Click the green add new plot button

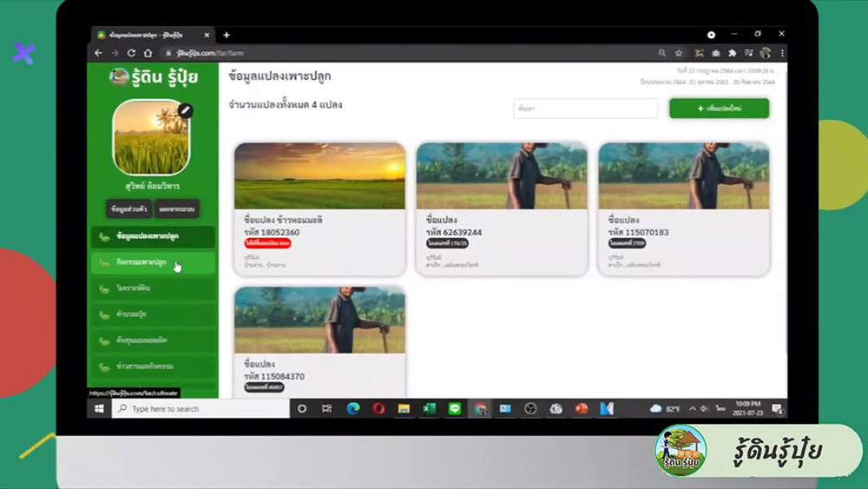[x=719, y=109]
